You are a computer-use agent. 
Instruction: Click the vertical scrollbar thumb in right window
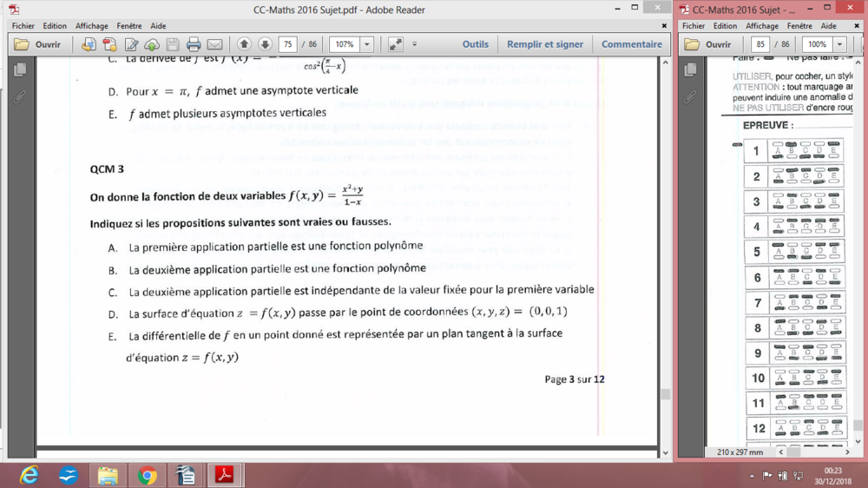click(858, 425)
